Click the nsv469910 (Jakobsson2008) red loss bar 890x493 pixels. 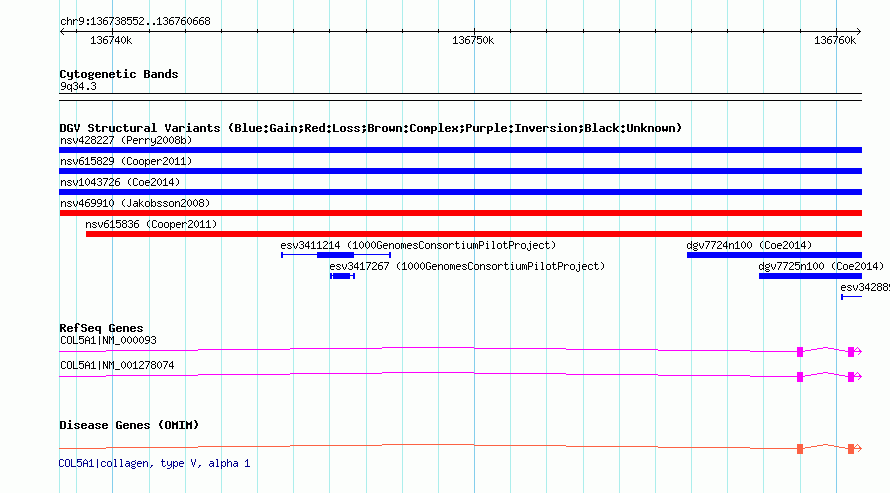(460, 213)
